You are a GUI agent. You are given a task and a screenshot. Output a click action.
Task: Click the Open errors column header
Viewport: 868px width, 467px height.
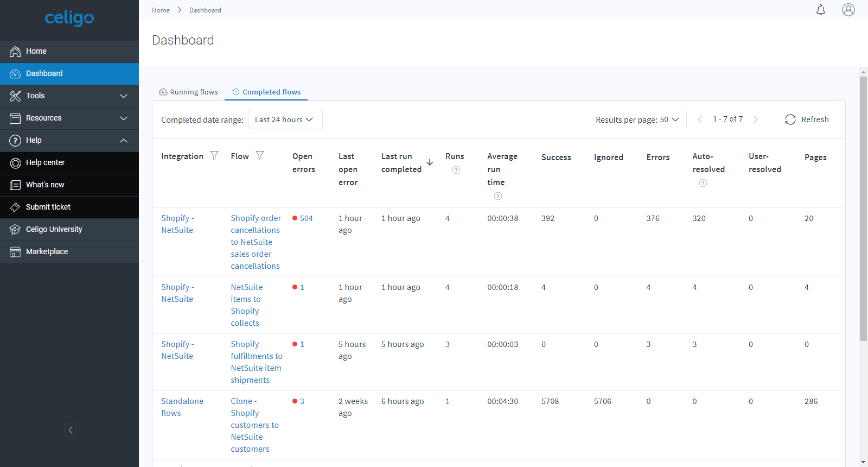pyautogui.click(x=304, y=163)
